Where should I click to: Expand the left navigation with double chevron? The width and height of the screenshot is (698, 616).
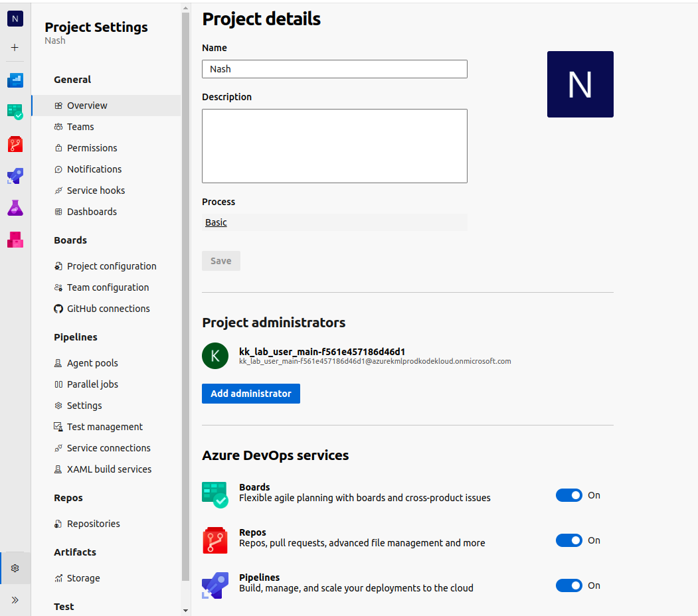15,600
